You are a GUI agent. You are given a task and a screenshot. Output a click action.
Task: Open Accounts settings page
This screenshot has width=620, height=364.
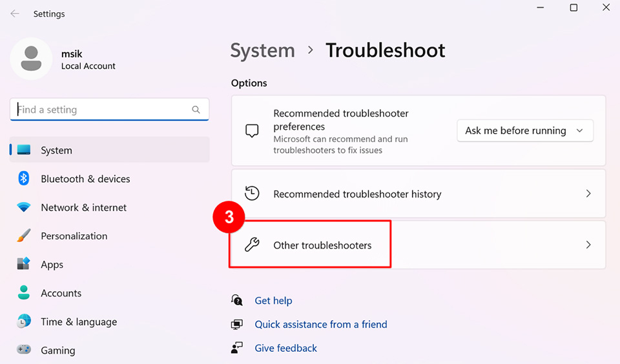point(110,293)
